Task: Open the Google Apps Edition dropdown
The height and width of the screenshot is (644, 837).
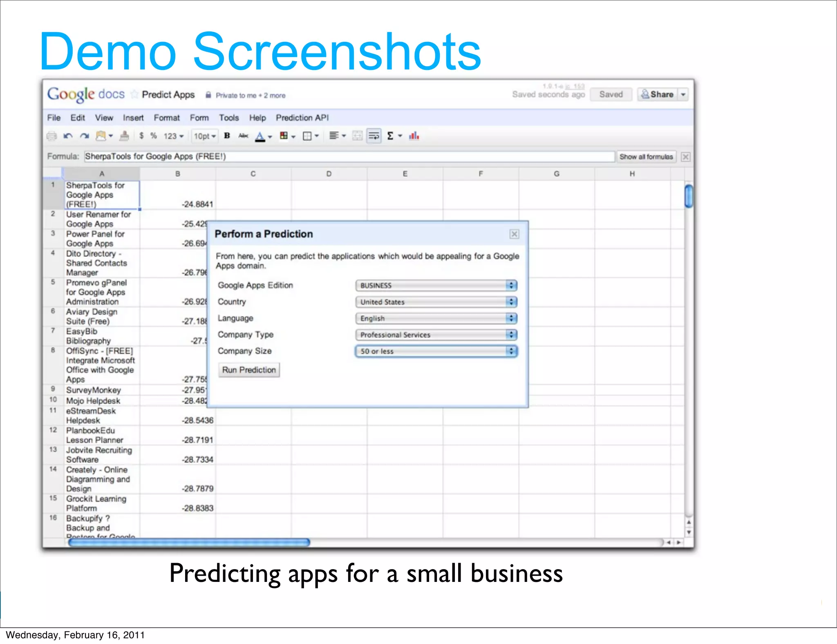Action: pyautogui.click(x=436, y=285)
